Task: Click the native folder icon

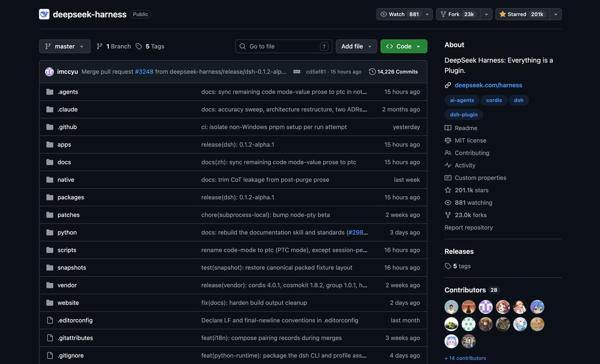Action: coord(50,179)
